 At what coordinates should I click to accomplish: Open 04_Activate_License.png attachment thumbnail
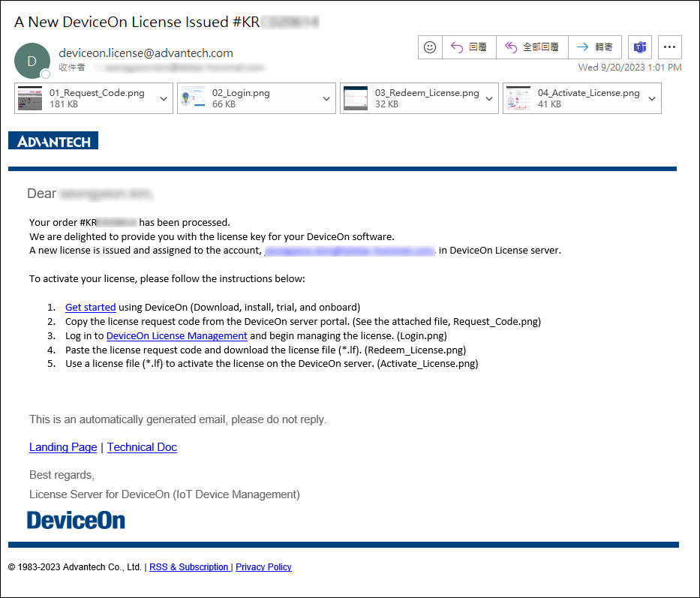tap(518, 98)
